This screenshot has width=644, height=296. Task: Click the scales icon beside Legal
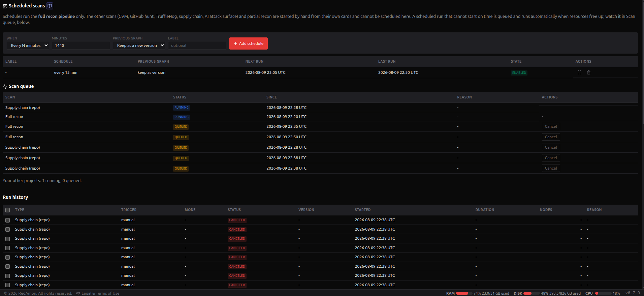click(78, 293)
